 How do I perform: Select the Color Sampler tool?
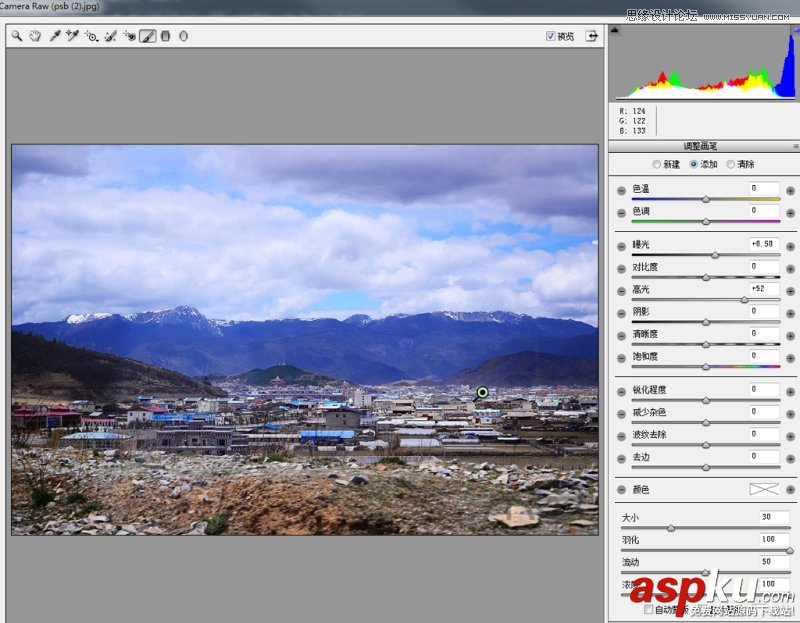pyautogui.click(x=73, y=36)
